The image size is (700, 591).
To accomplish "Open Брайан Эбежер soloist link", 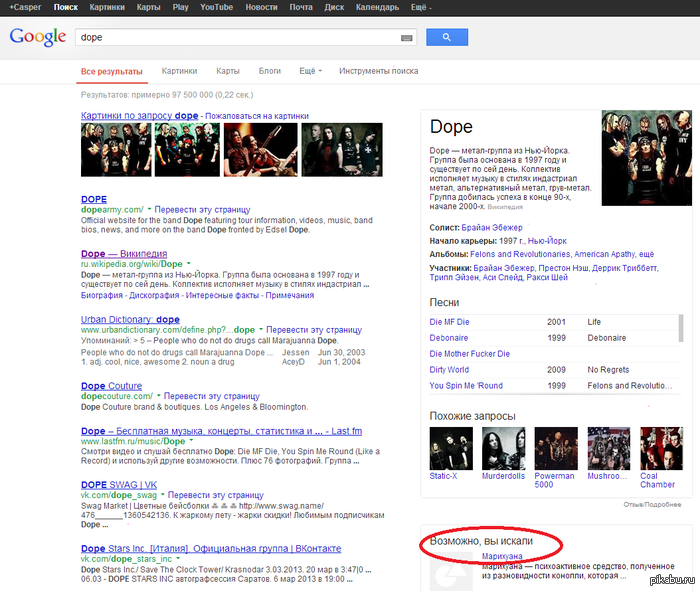I will (x=492, y=228).
